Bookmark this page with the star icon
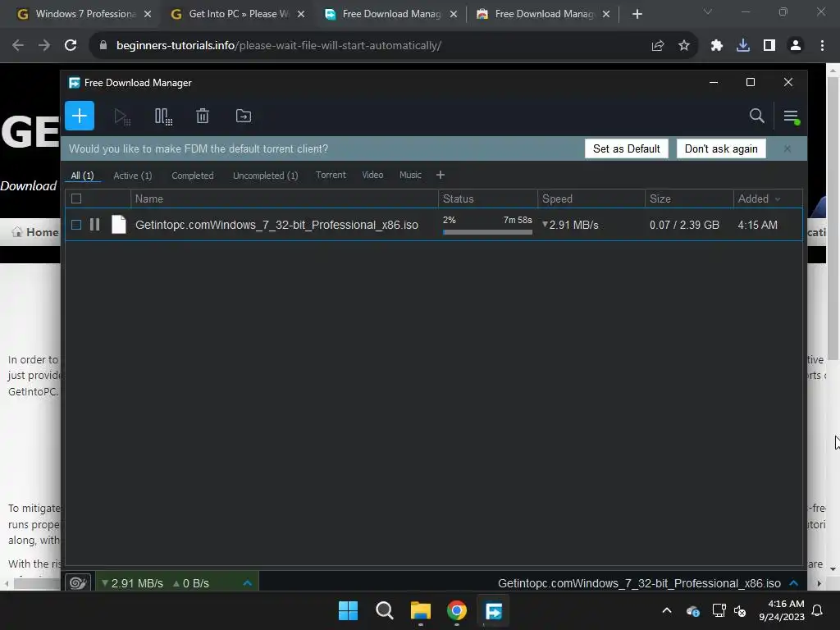The width and height of the screenshot is (840, 630). pyautogui.click(x=684, y=46)
